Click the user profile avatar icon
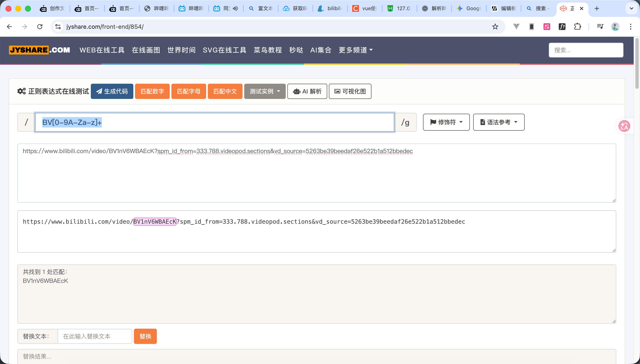 tap(615, 26)
